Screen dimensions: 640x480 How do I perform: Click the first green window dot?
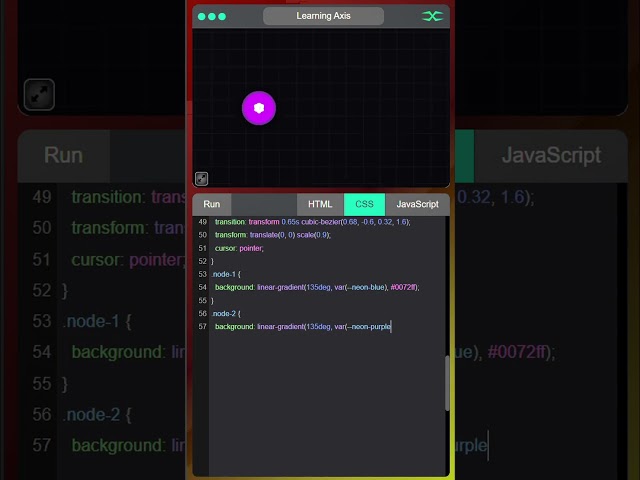click(x=202, y=17)
